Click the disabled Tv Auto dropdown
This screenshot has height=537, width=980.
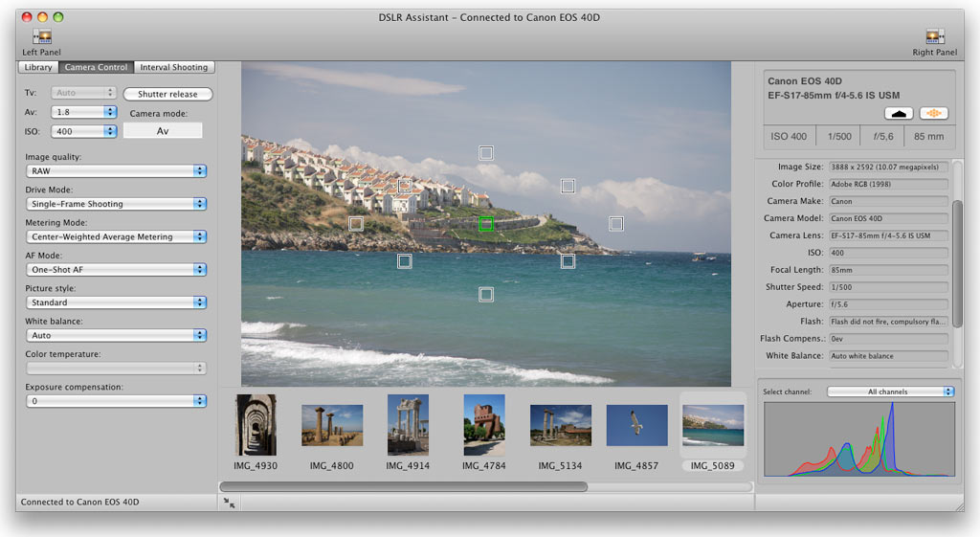pos(84,93)
